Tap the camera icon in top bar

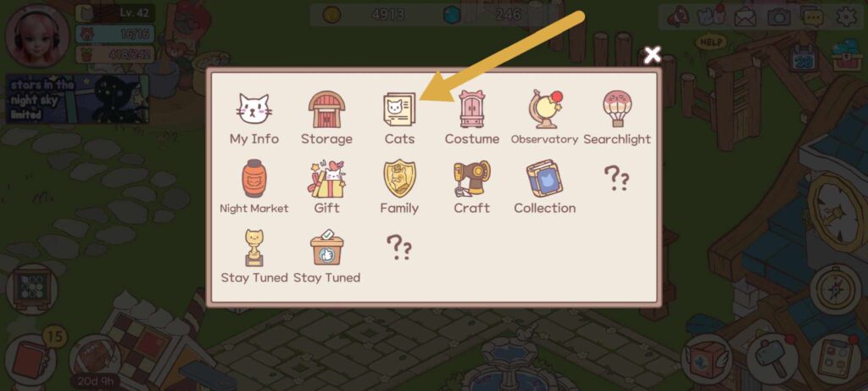[779, 17]
